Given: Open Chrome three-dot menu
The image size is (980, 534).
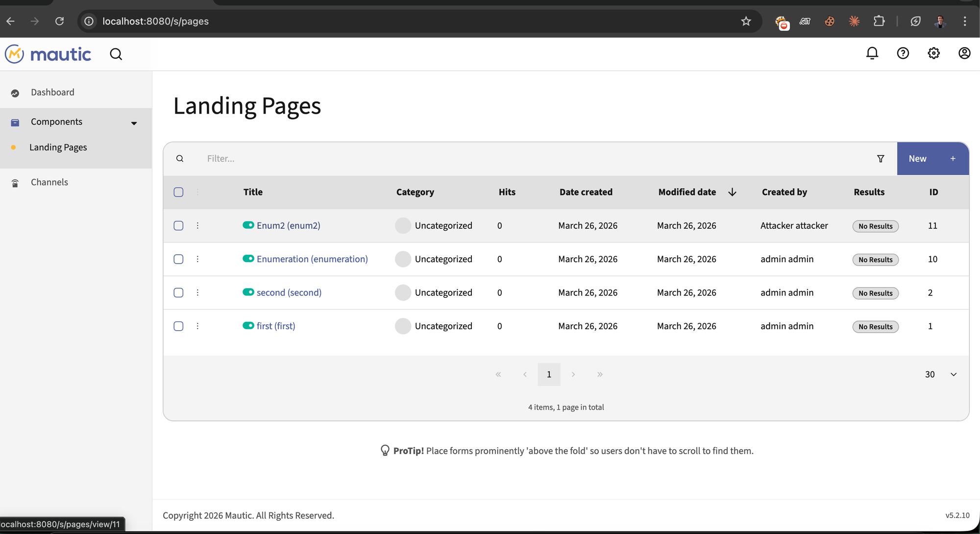Looking at the screenshot, I should (965, 21).
